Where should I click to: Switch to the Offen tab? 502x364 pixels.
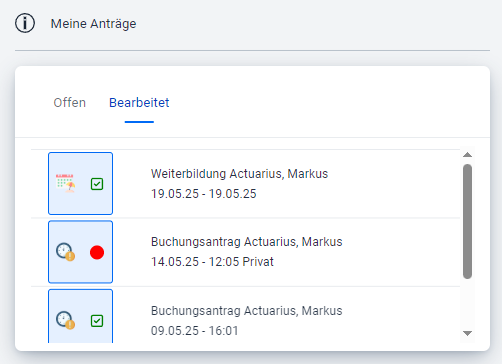coord(70,103)
